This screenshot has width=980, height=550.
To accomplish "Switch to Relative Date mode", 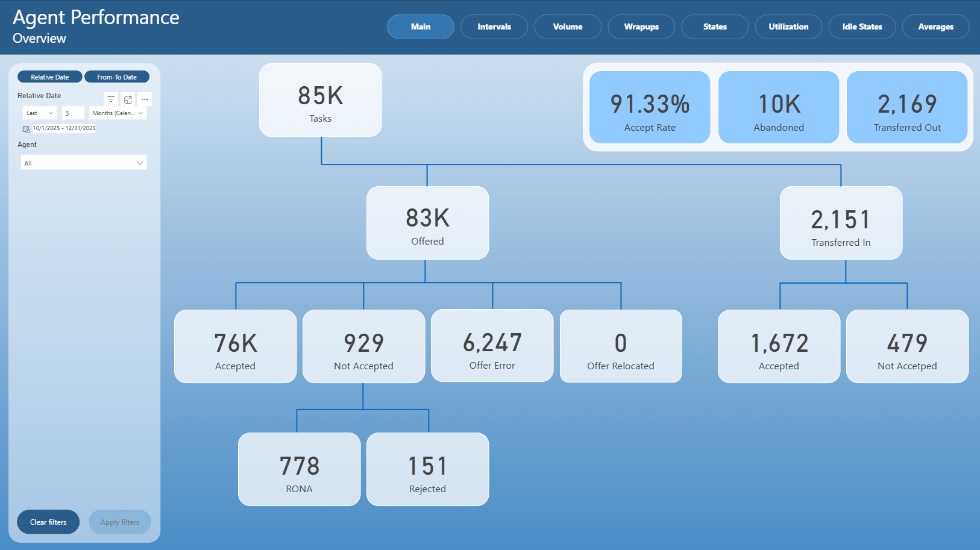I will pyautogui.click(x=50, y=77).
